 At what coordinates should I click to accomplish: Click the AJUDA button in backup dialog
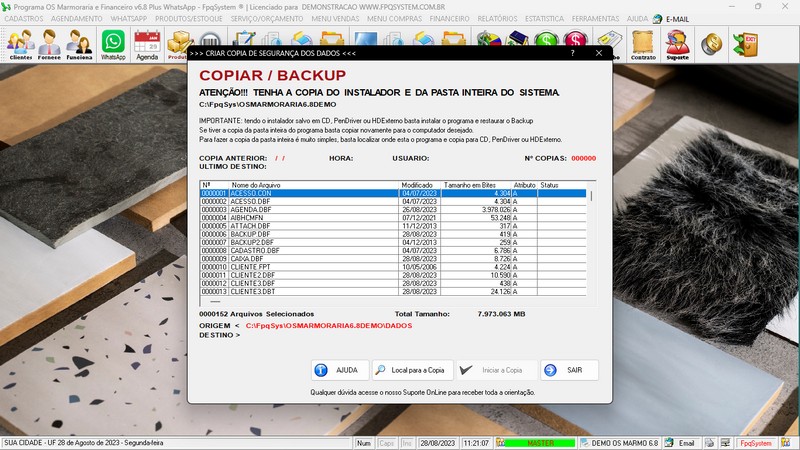[339, 370]
